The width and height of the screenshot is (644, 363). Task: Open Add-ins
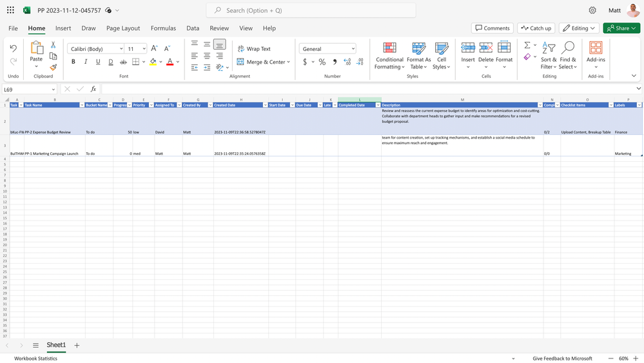coord(596,55)
